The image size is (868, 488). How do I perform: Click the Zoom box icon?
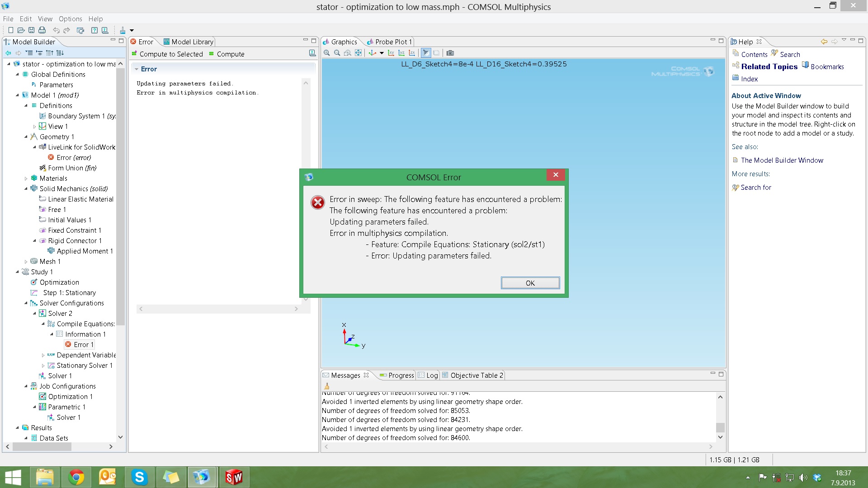347,53
